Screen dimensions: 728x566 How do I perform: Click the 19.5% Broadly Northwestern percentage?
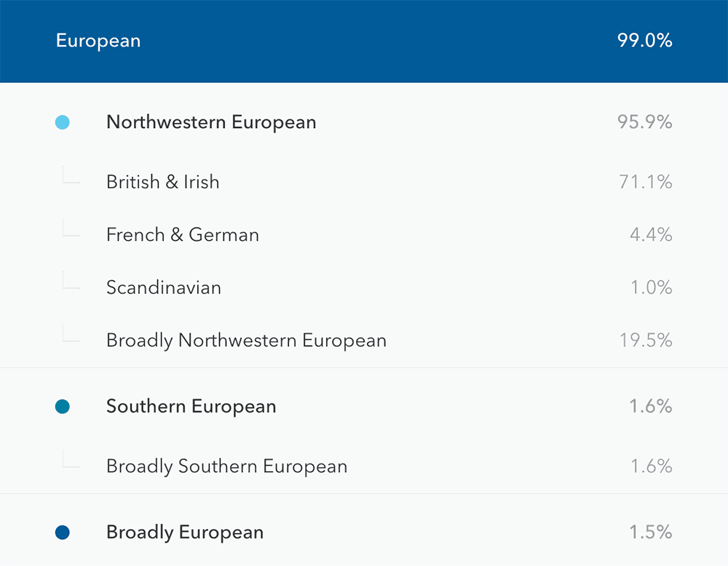(x=645, y=340)
